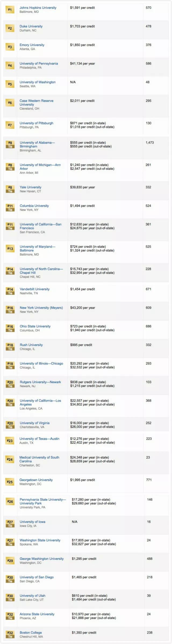Click the #5 rank badge

(10, 84)
